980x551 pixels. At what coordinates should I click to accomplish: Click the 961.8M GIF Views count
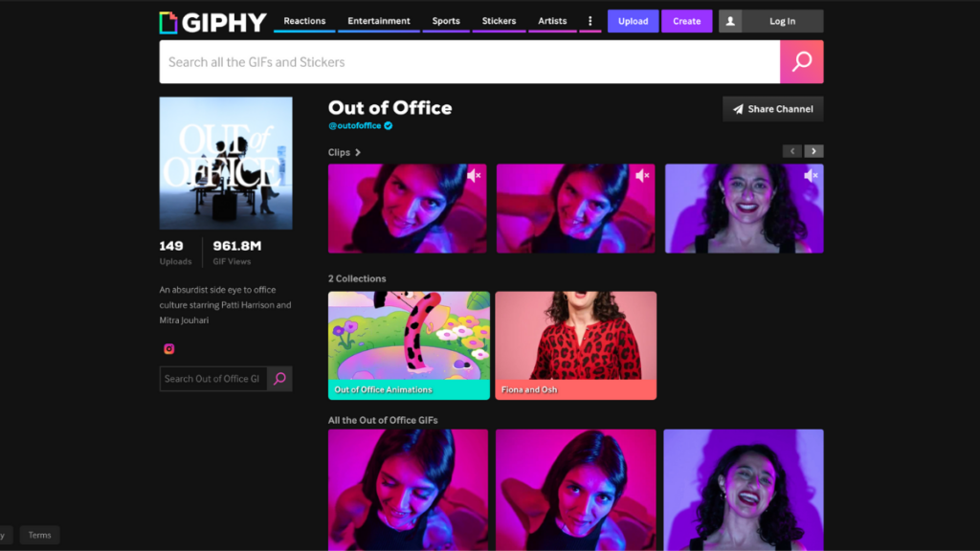237,253
